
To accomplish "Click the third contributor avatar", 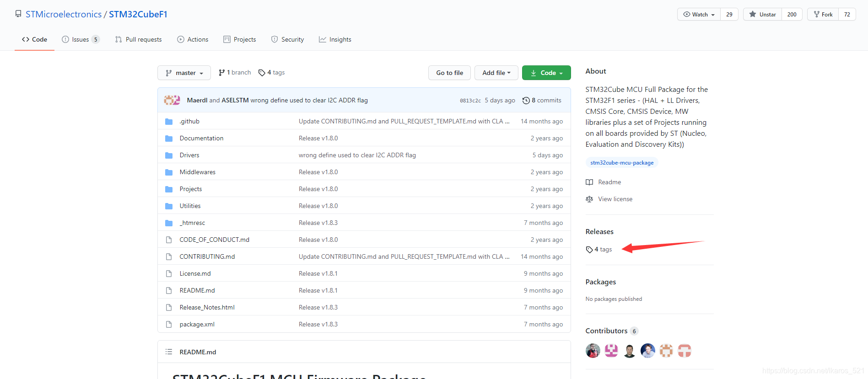I will (x=630, y=351).
